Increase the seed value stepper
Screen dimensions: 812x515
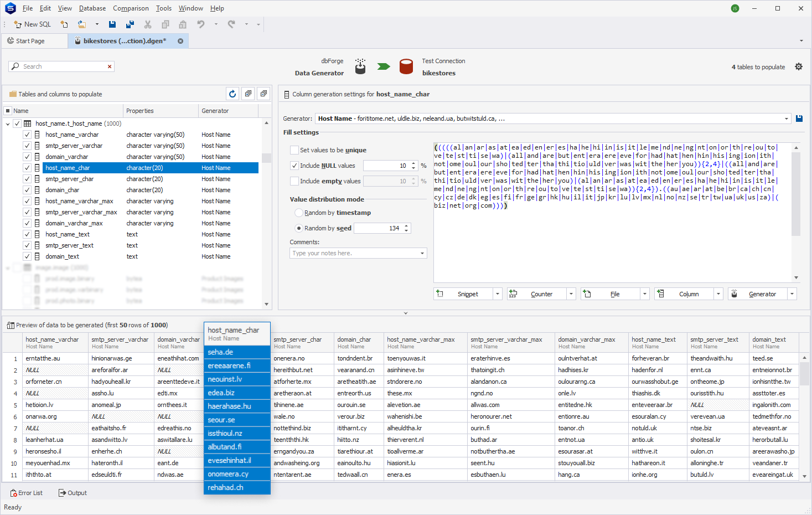407,226
